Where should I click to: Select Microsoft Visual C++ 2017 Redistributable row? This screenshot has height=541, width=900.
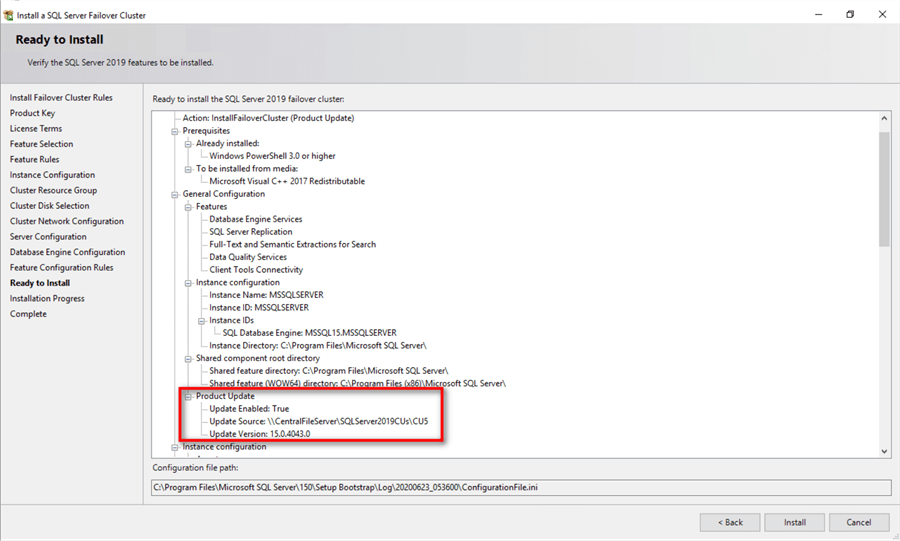(x=287, y=181)
